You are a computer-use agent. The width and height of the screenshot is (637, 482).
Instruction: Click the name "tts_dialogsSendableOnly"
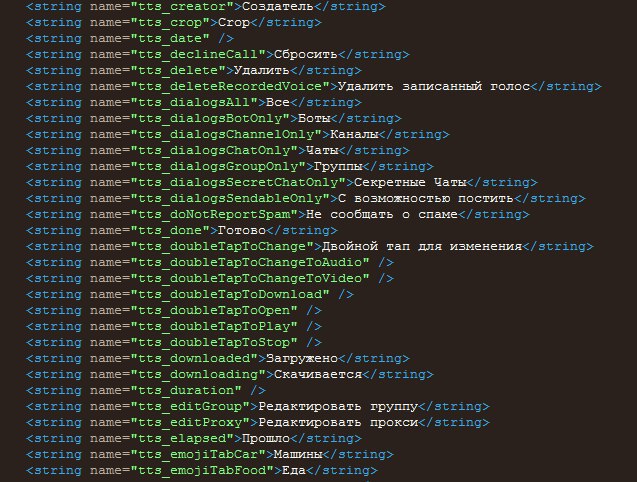click(230, 199)
